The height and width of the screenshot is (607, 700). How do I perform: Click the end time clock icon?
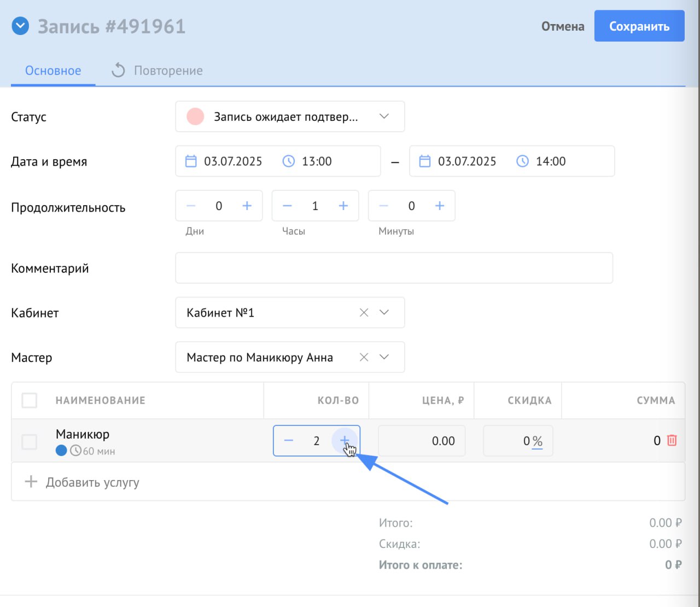522,161
